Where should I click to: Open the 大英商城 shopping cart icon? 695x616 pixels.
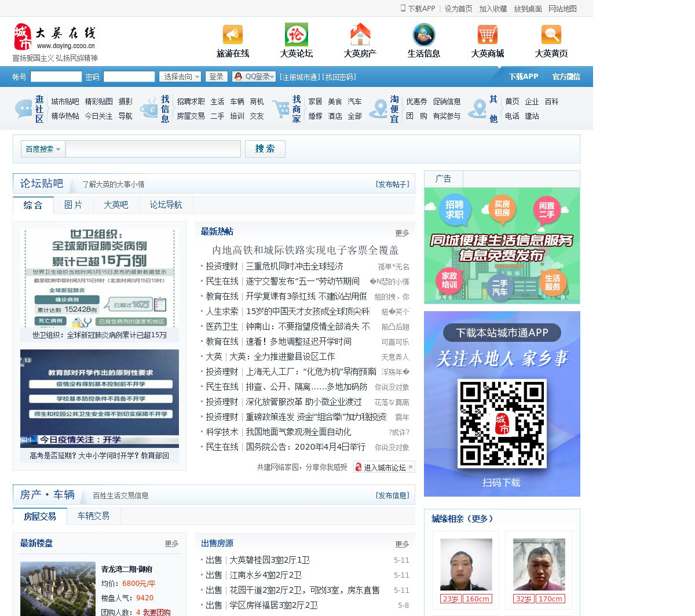coord(488,35)
